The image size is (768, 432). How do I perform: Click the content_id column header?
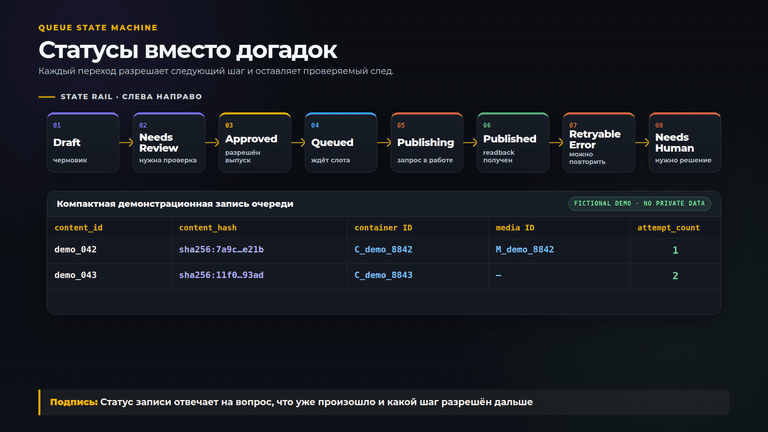(x=78, y=228)
